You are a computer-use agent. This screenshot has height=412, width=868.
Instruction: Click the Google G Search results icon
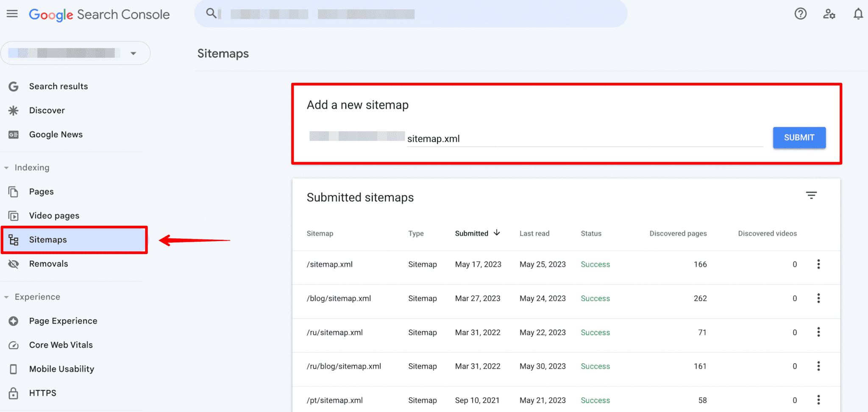tap(14, 87)
